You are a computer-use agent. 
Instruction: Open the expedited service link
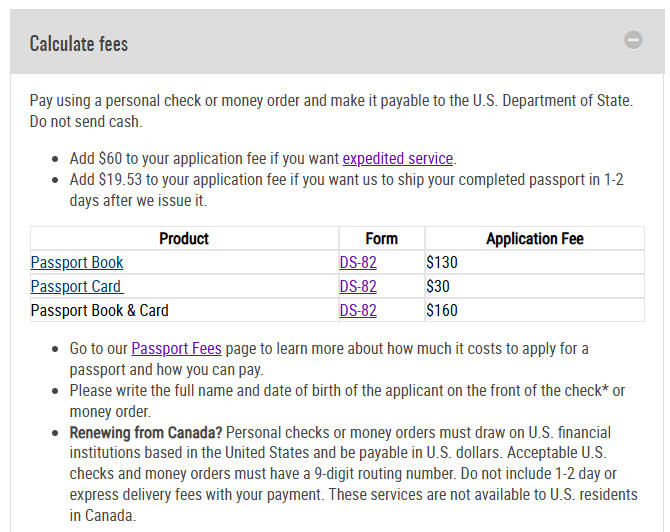coord(397,159)
